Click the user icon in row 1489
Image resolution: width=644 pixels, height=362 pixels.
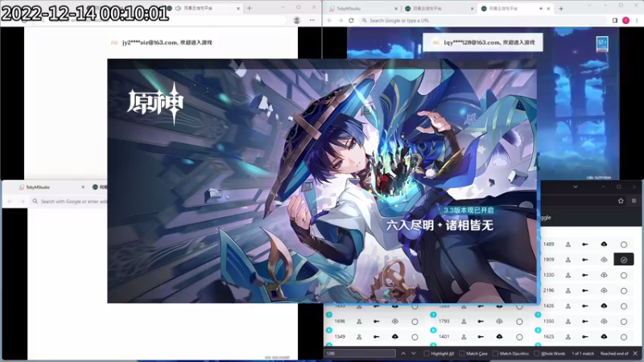coord(568,245)
